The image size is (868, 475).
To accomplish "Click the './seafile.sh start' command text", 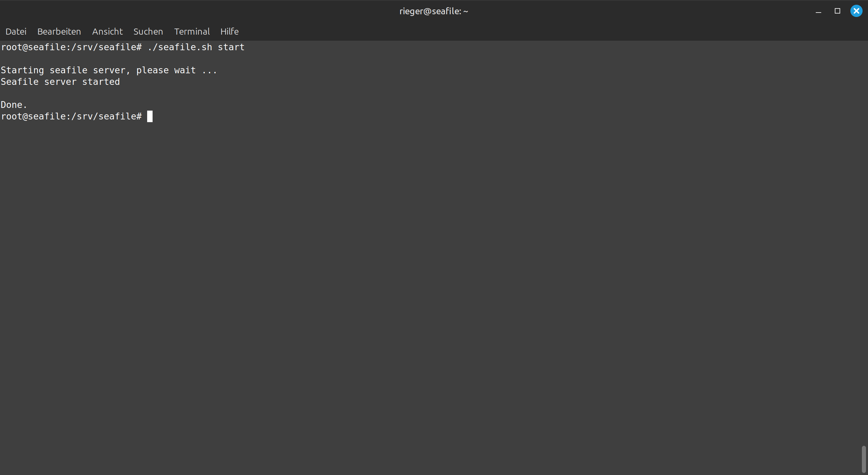I will (196, 47).
